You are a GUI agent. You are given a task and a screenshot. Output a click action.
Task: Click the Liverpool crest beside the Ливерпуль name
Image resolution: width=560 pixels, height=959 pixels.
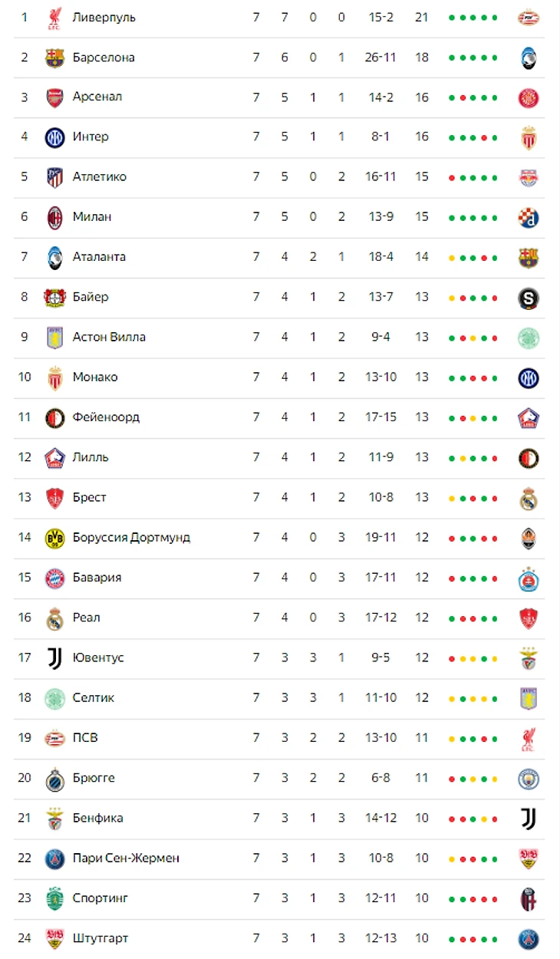[x=54, y=17]
